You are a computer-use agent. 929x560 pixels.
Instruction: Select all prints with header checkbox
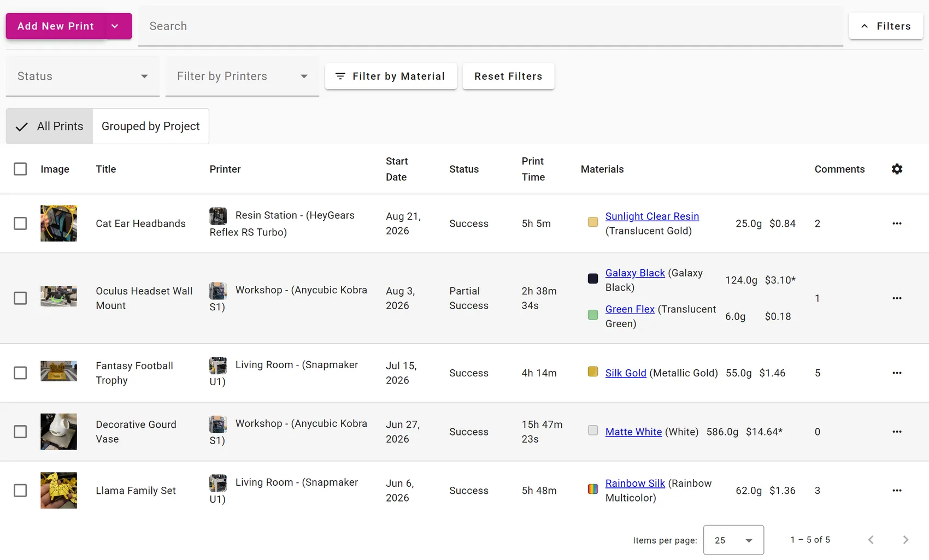[20, 169]
